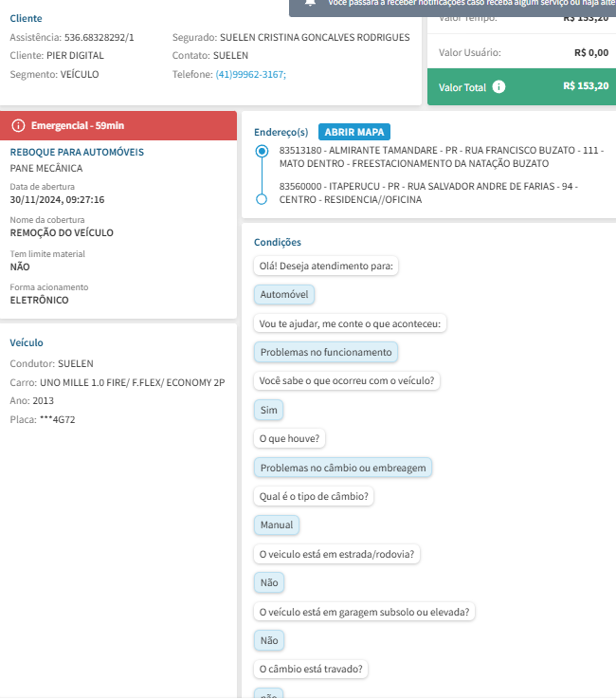
Task: Click the "Automóvel" answer chip
Action: click(284, 295)
